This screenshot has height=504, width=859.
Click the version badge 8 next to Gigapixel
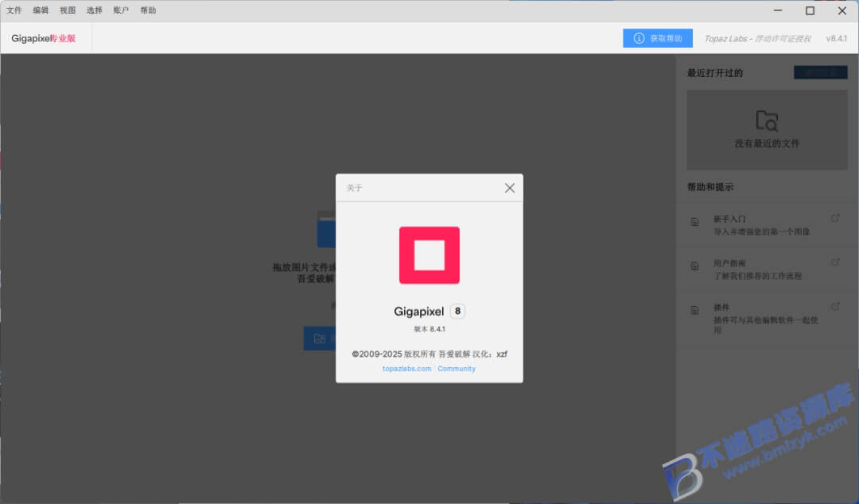click(457, 311)
